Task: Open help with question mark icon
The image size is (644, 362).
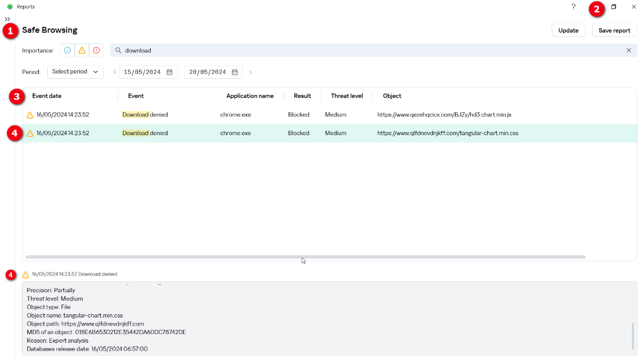Action: pos(573,7)
